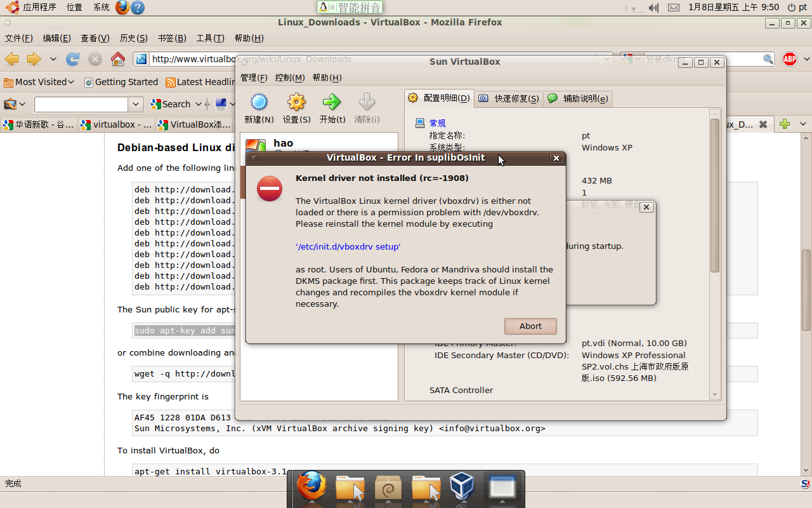Screen dimensions: 812x508
Task: Click the Google toolbar search text field
Action: (x=81, y=104)
